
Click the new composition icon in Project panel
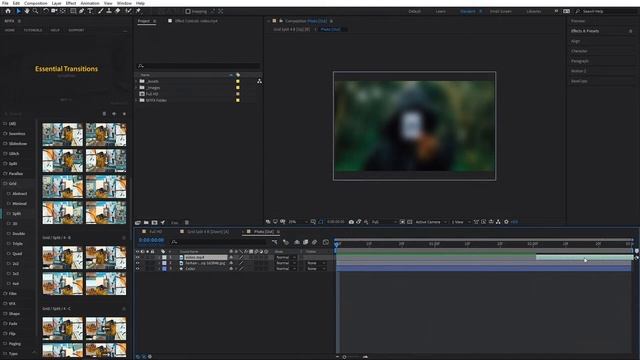click(154, 222)
